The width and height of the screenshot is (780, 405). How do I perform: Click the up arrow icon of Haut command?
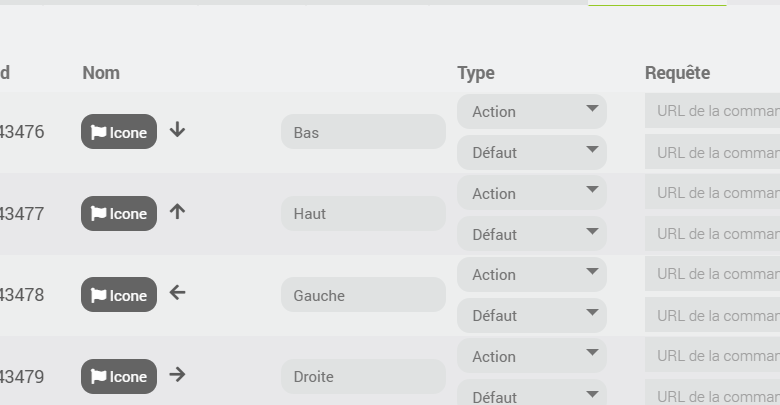point(177,212)
